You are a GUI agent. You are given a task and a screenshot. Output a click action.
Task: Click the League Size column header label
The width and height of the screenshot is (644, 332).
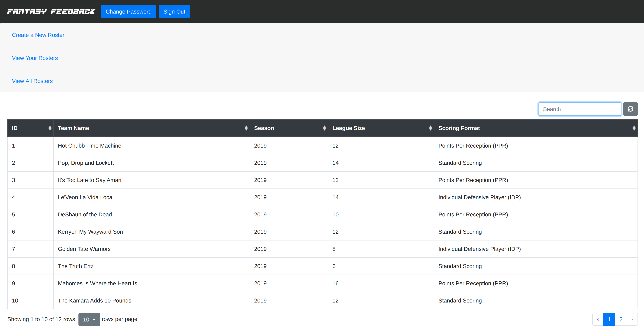348,128
